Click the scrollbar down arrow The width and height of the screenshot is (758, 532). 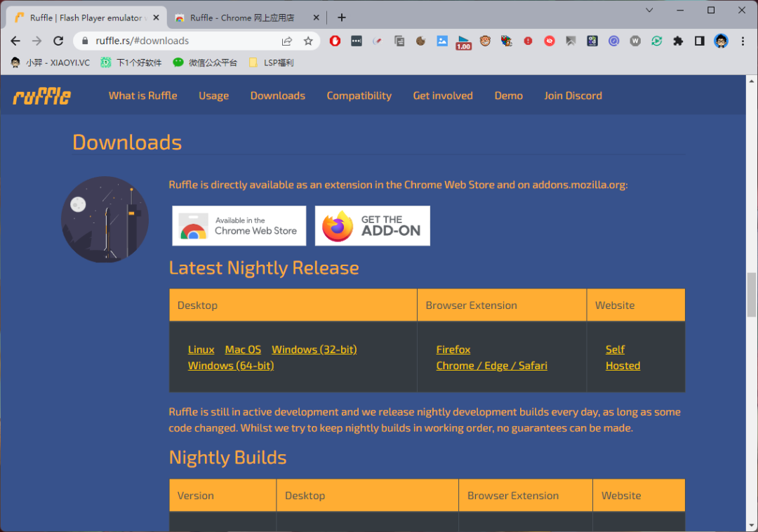tap(751, 525)
